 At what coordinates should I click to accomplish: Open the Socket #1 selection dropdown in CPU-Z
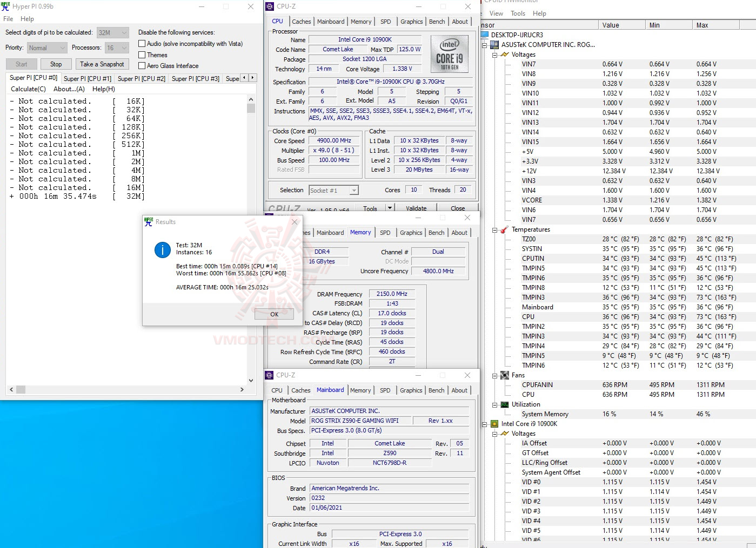[x=333, y=190]
